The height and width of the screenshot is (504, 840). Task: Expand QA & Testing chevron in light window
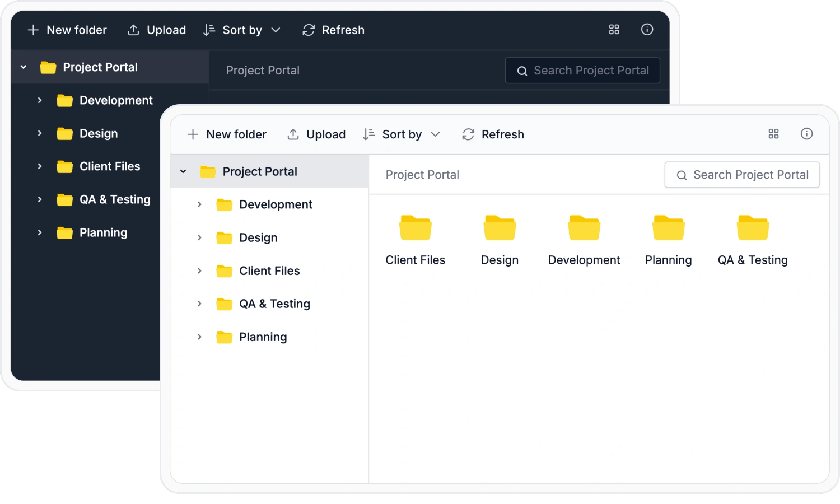point(199,304)
